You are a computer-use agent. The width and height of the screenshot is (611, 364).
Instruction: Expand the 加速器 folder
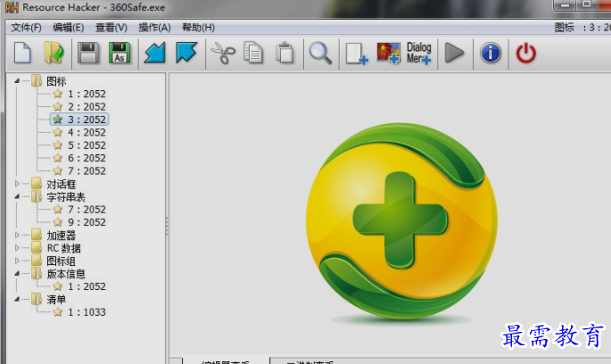[17, 235]
